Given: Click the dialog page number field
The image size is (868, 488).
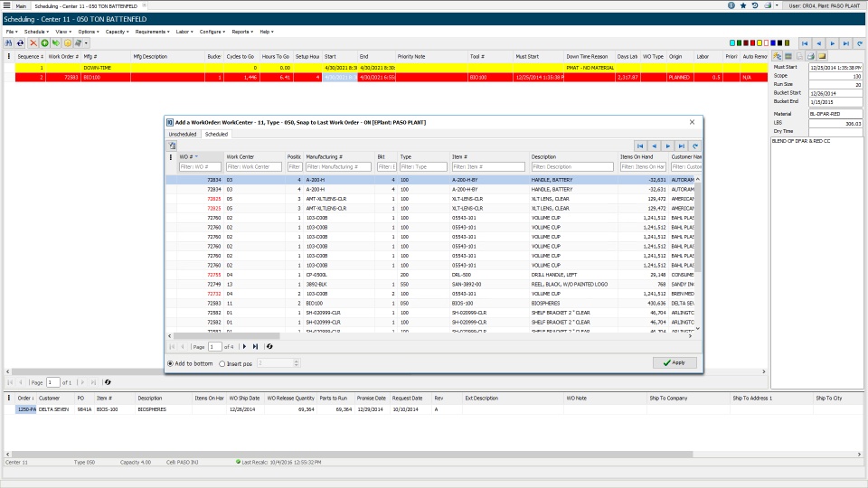Looking at the screenshot, I should [x=215, y=347].
